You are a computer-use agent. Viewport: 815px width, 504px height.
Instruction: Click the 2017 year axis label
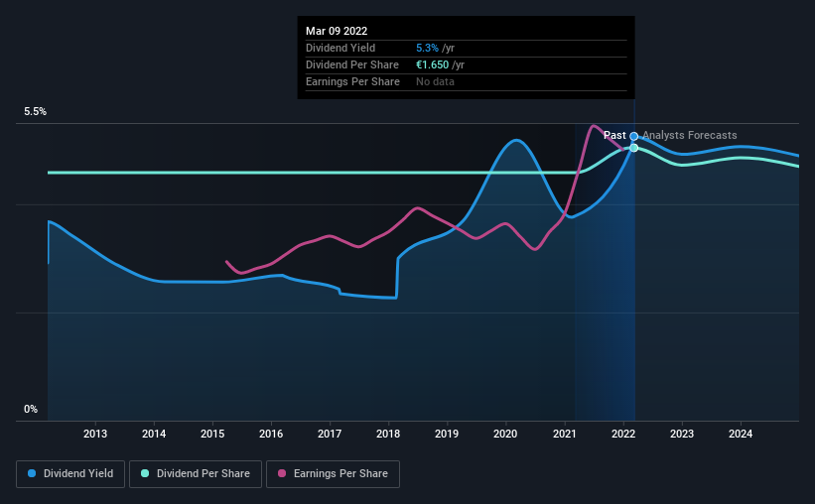(330, 434)
